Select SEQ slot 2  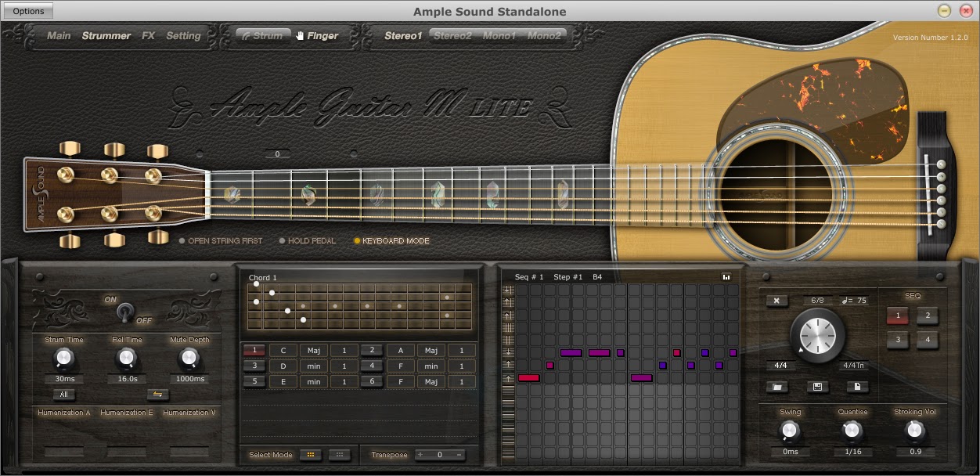pos(928,316)
